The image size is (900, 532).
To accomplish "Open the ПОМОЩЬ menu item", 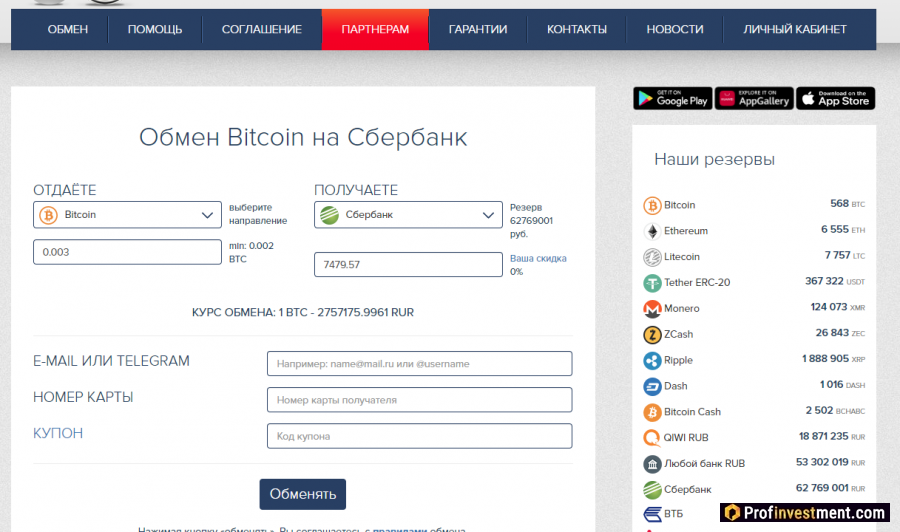I will pyautogui.click(x=155, y=29).
